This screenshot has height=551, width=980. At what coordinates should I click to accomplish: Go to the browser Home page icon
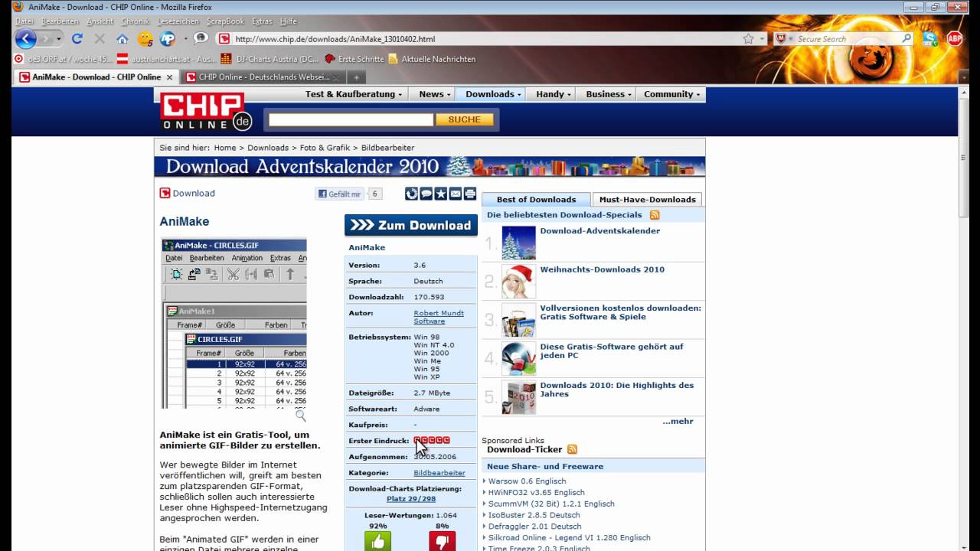point(122,38)
